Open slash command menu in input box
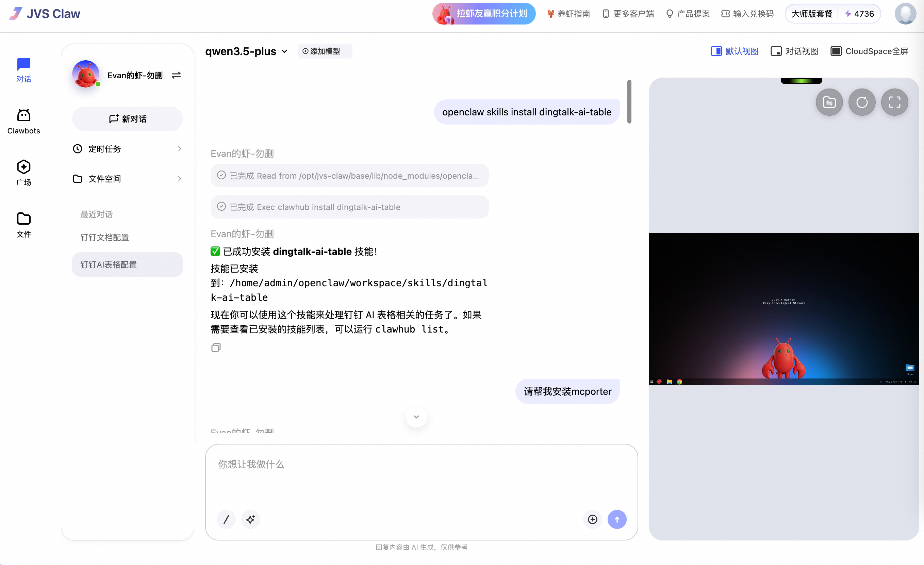This screenshot has width=924, height=565. [x=226, y=519]
